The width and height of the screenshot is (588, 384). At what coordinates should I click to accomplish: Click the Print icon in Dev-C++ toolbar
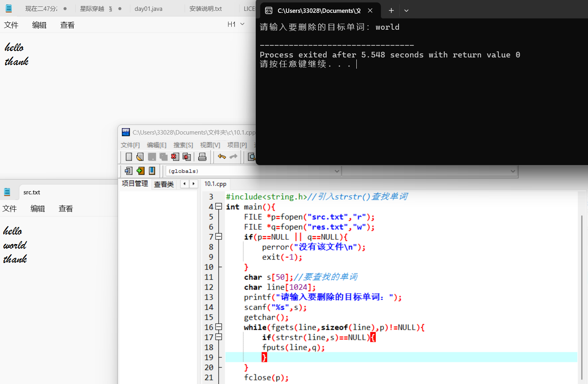[202, 157]
